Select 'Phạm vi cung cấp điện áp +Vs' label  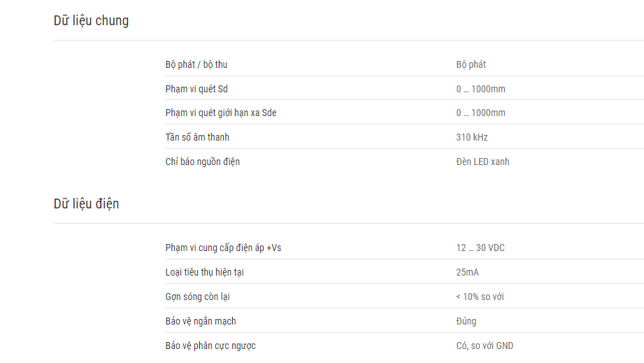click(x=224, y=248)
